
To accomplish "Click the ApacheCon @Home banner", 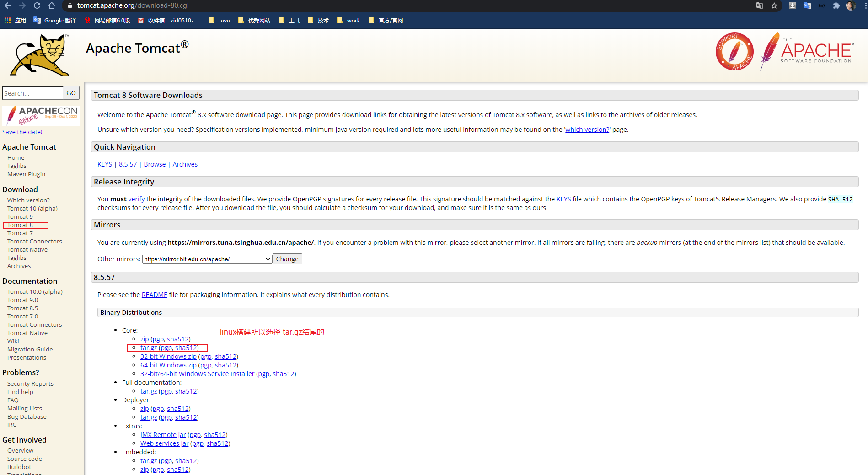I will [x=41, y=115].
